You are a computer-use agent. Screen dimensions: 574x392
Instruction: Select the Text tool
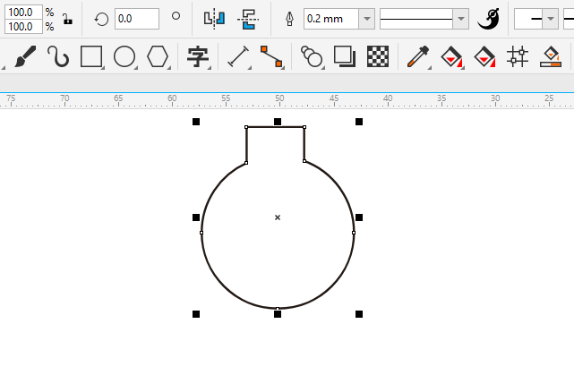tap(198, 57)
